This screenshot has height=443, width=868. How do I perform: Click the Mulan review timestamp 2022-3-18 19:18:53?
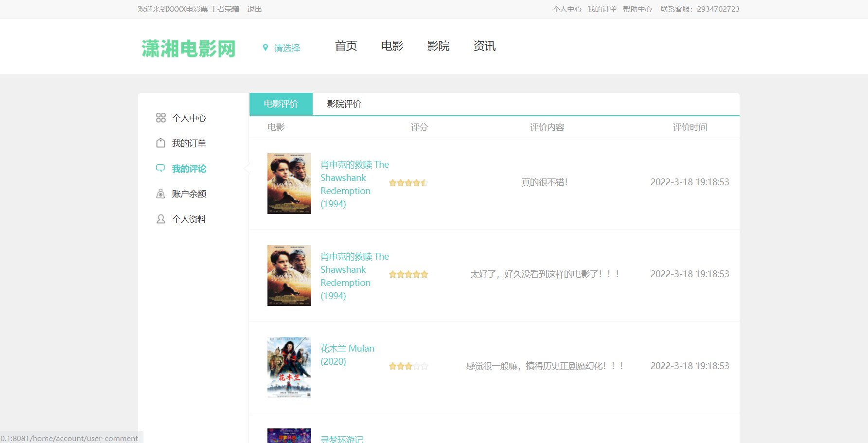(690, 366)
